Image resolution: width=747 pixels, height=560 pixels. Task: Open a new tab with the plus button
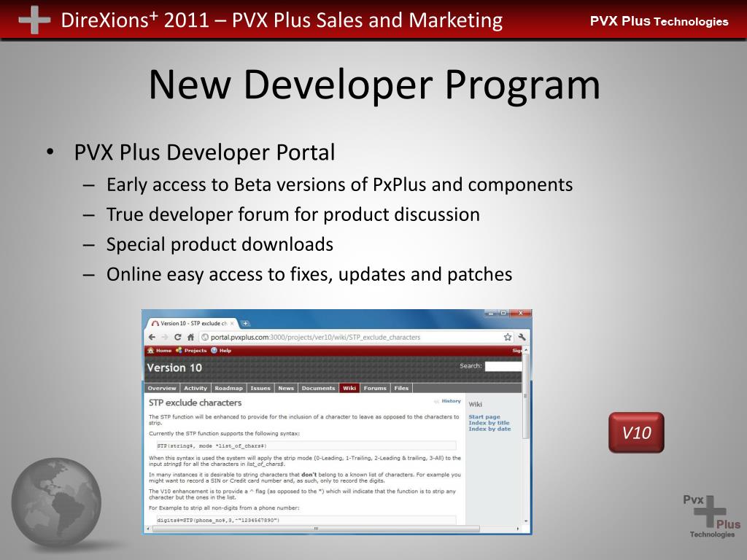tap(245, 323)
